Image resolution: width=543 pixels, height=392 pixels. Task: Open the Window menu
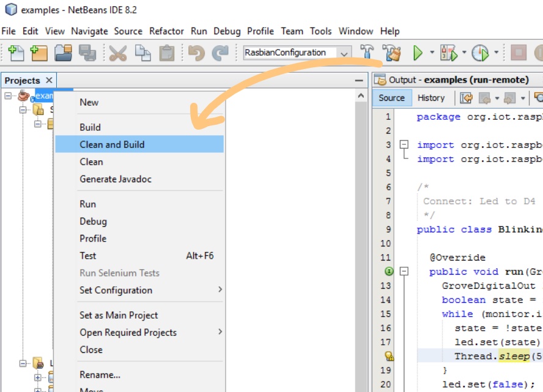(x=356, y=31)
